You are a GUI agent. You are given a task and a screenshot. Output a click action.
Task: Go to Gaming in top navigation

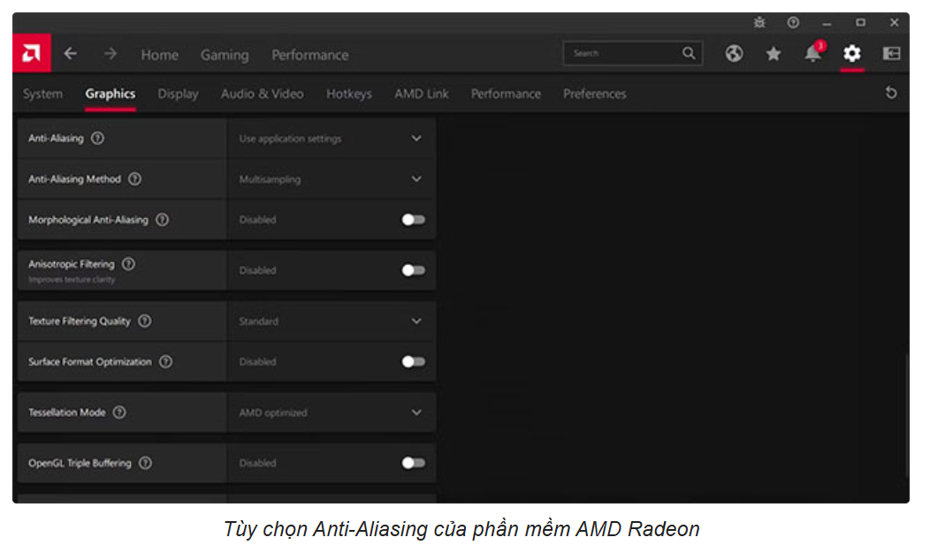[x=225, y=55]
